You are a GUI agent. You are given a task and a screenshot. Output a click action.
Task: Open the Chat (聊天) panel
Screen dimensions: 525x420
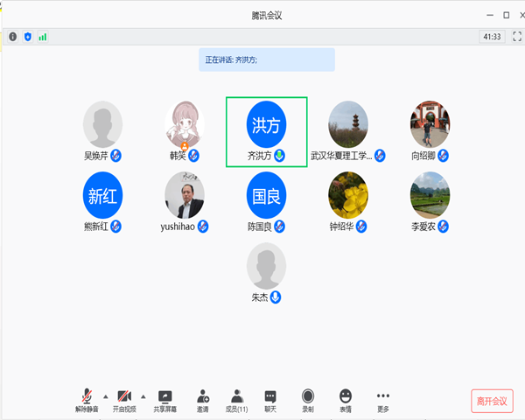[x=270, y=400]
